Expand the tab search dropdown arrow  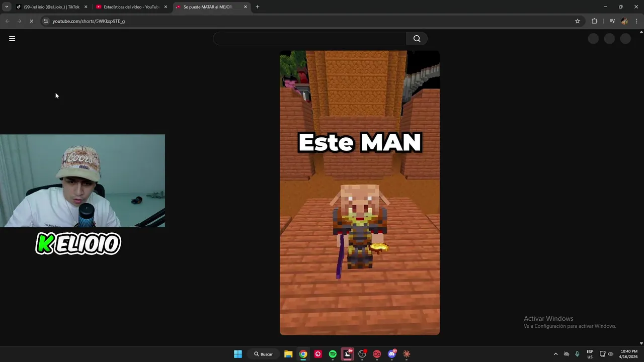point(7,7)
